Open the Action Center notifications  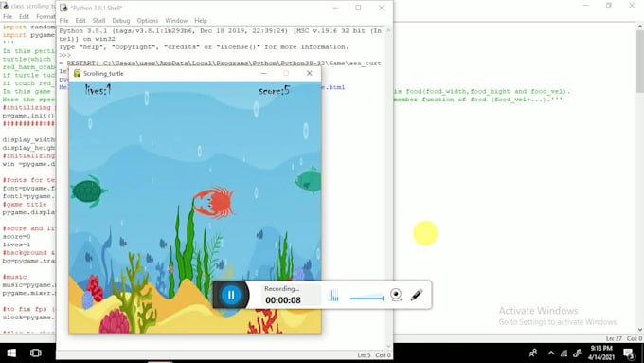point(629,354)
